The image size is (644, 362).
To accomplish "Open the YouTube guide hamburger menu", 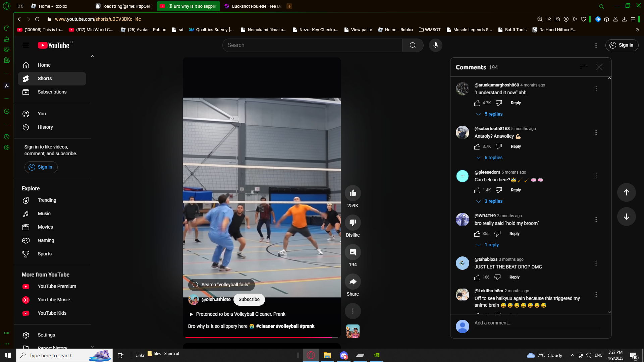I will tap(26, 45).
